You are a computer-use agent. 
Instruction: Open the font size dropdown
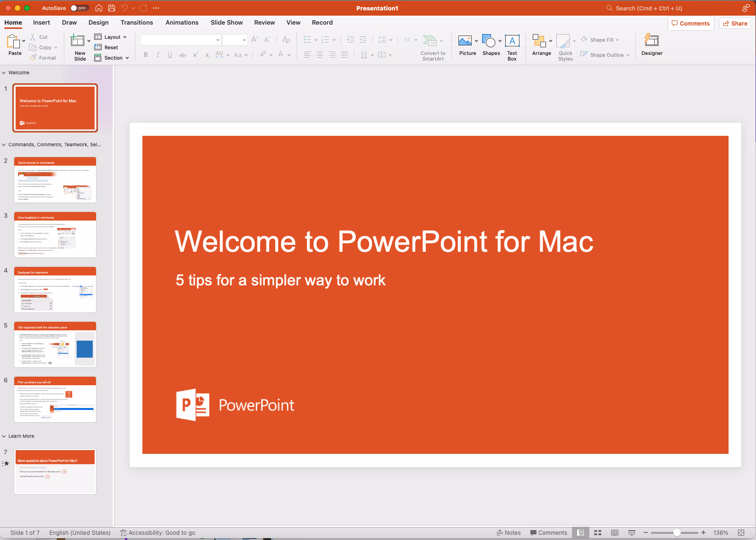click(244, 40)
